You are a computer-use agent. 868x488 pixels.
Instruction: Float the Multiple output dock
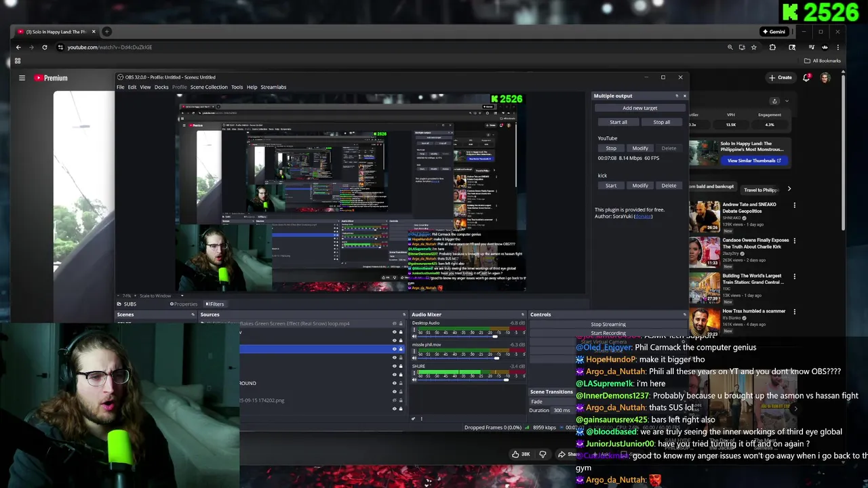[x=677, y=96]
